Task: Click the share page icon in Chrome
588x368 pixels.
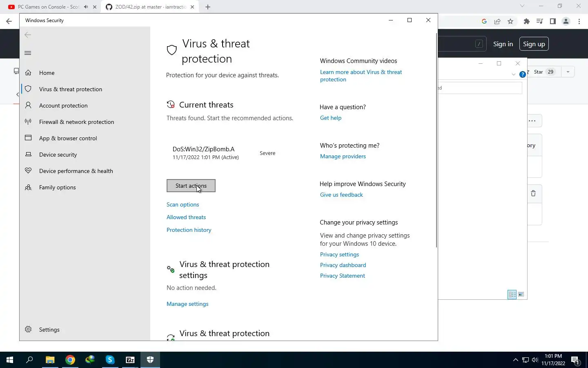Action: click(497, 21)
